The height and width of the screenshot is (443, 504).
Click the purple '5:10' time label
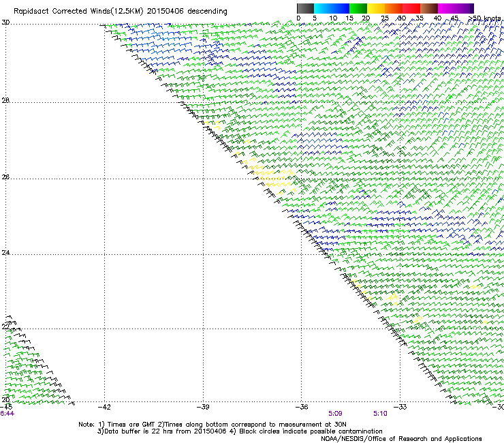coord(380,414)
